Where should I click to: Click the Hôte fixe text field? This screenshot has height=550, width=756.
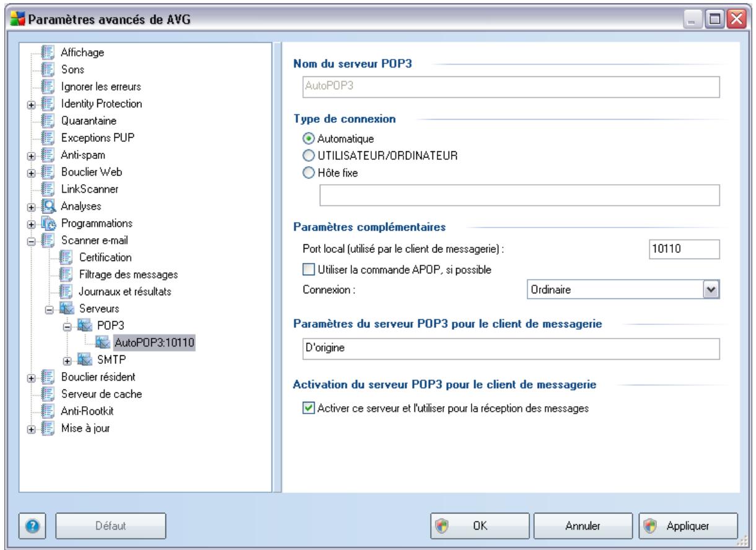[519, 196]
